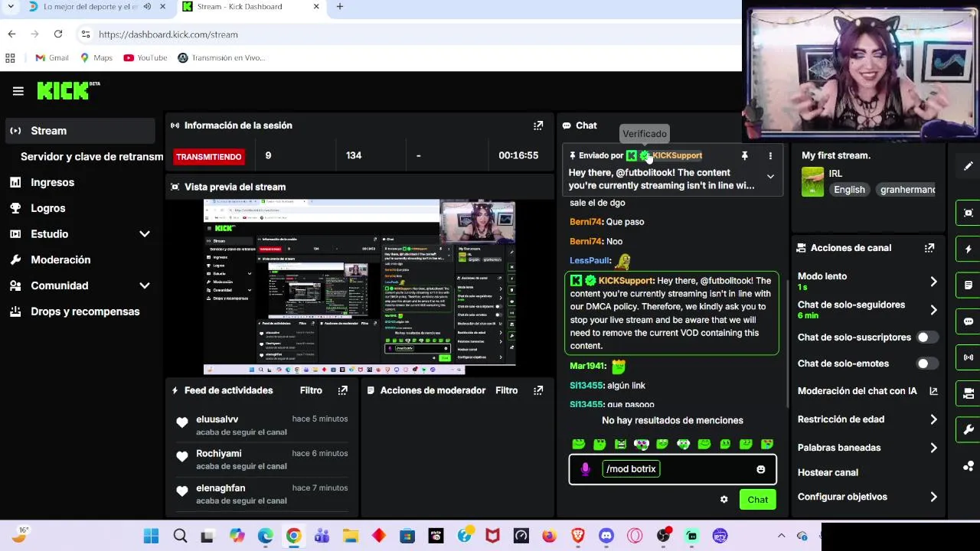
Task: Open the Kick hamburger menu
Action: [x=18, y=91]
